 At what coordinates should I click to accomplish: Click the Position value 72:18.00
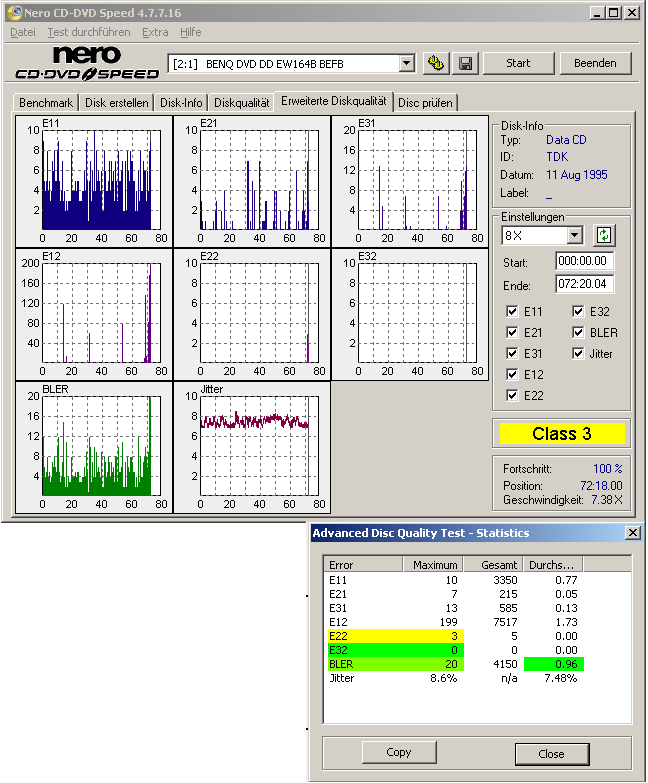(x=601, y=485)
